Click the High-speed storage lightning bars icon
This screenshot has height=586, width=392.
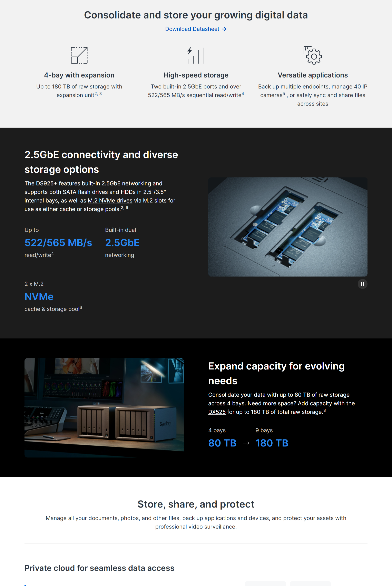196,55
